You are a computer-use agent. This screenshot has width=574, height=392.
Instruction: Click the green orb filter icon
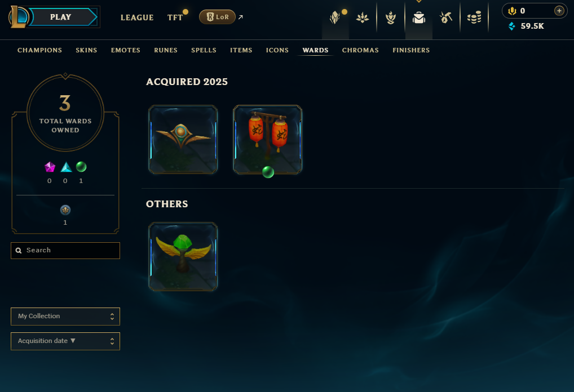coord(81,167)
